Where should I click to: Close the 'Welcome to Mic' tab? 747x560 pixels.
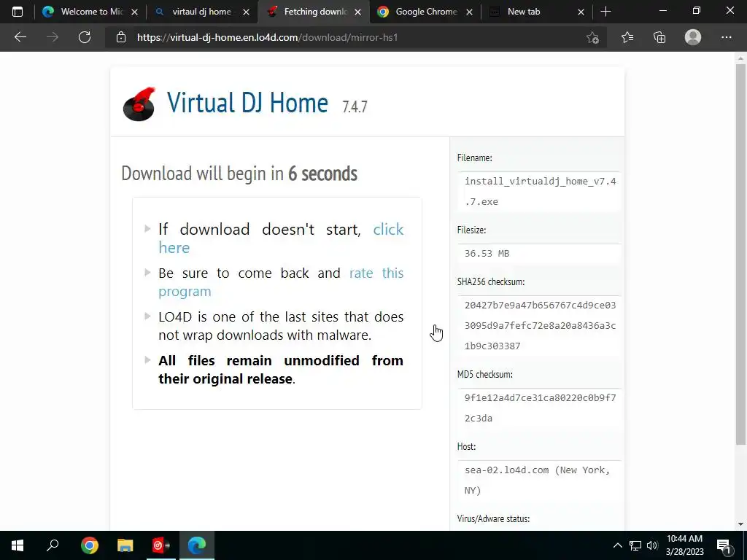point(134,12)
